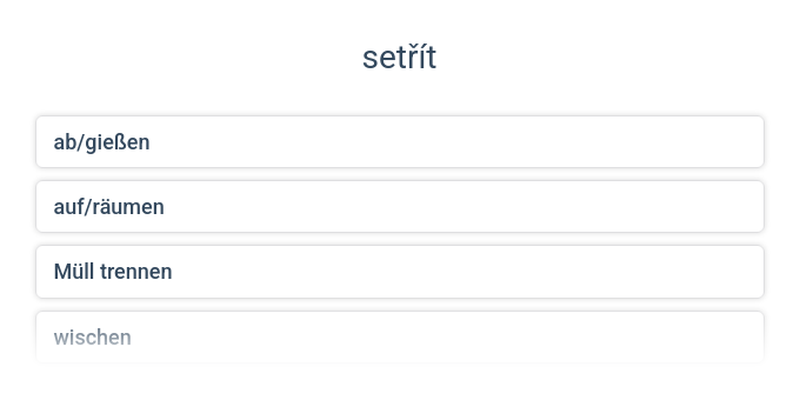Select the option directly above 'Müll trennen'
800x400 pixels.
(x=400, y=207)
